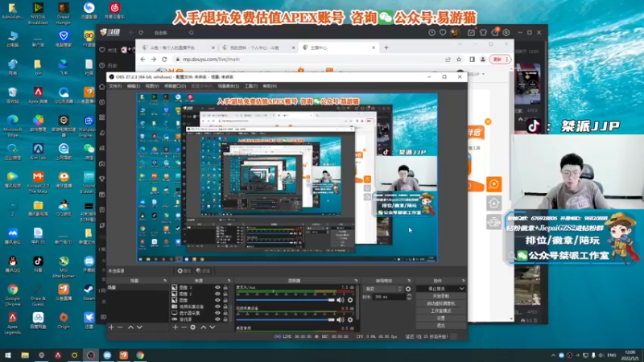
Task: Open OBS 场景集合(S) menu
Action: click(229, 86)
